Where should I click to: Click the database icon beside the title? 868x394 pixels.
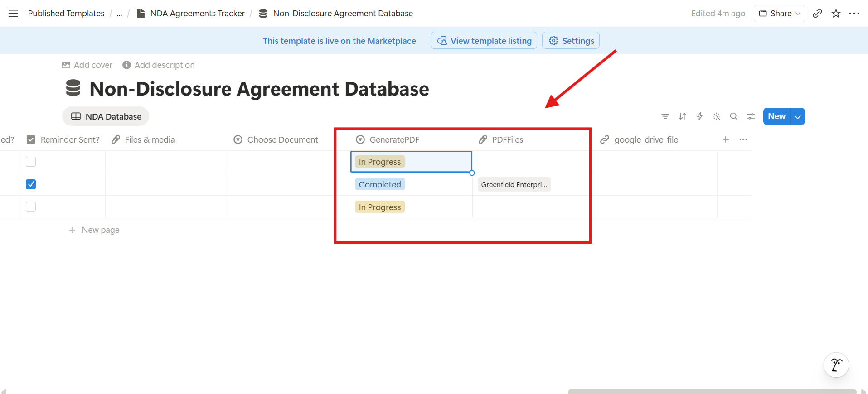click(73, 88)
